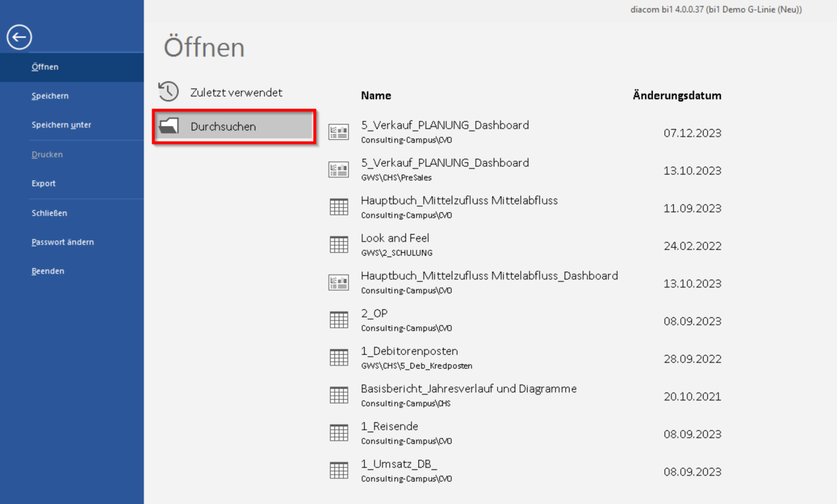
Task: Click table icon beside 2_OP
Action: pos(339,320)
